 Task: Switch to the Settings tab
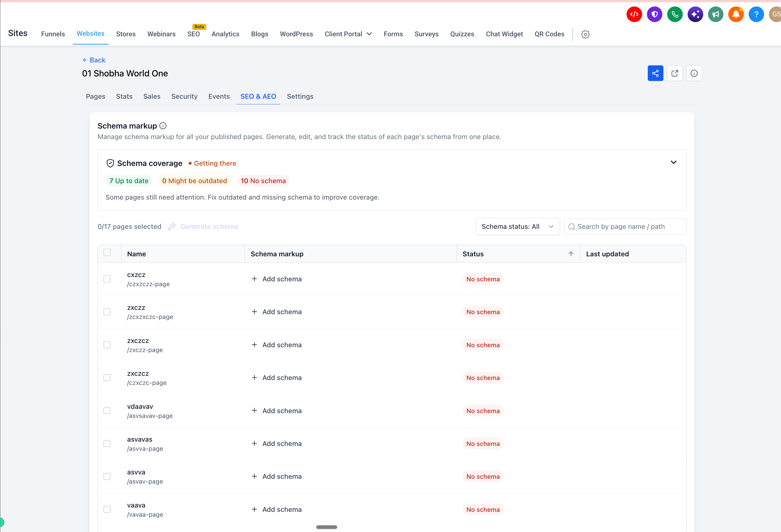point(300,96)
